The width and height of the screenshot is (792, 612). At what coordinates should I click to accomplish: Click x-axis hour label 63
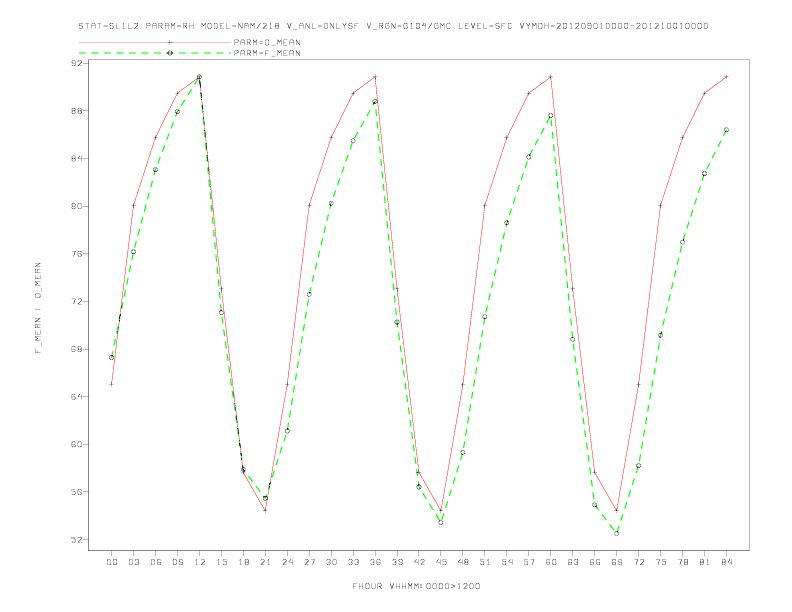[573, 562]
